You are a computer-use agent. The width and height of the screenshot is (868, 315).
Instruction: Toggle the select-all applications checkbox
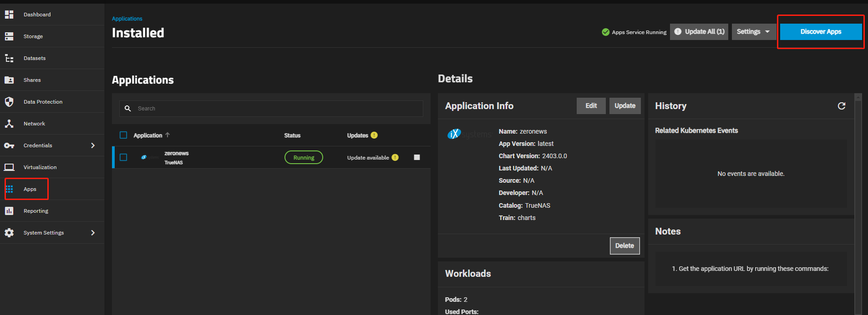pyautogui.click(x=123, y=135)
